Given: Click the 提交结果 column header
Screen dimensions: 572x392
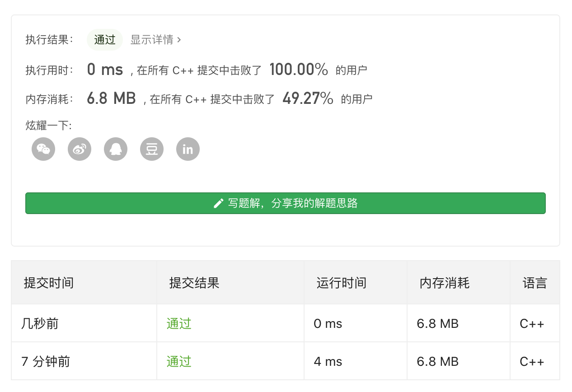Looking at the screenshot, I should [194, 283].
